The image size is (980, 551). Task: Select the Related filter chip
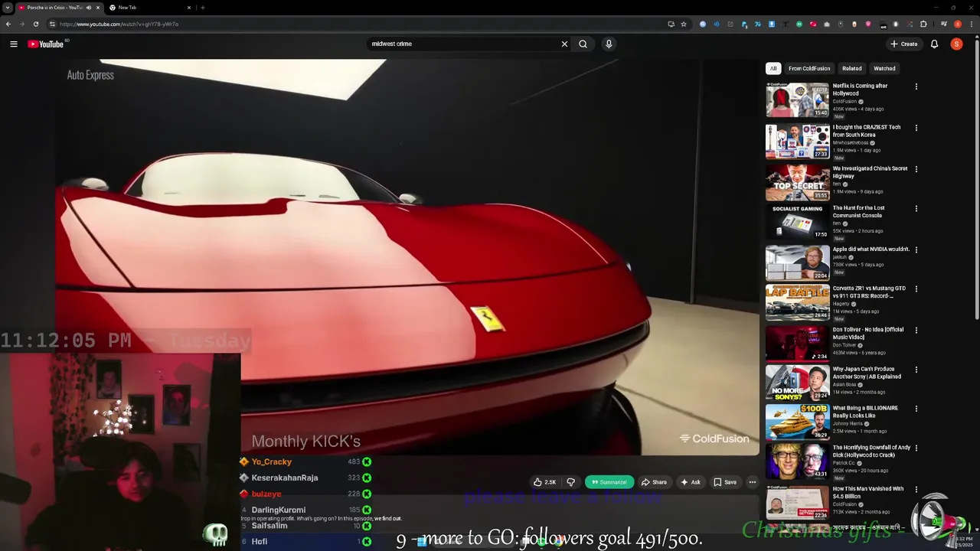851,68
